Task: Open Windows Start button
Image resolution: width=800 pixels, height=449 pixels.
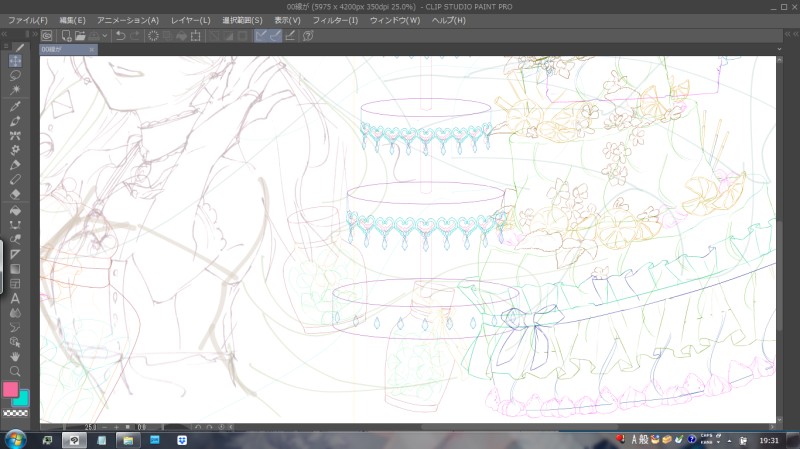Action: point(15,440)
